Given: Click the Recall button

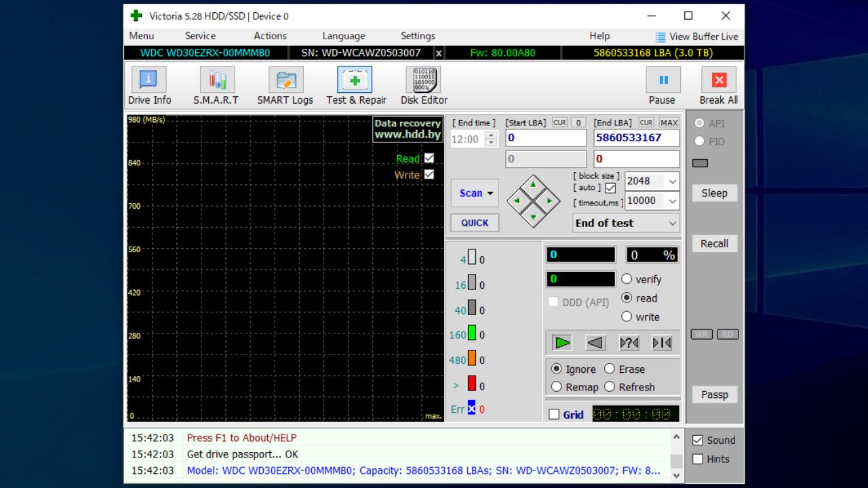Looking at the screenshot, I should [x=714, y=244].
